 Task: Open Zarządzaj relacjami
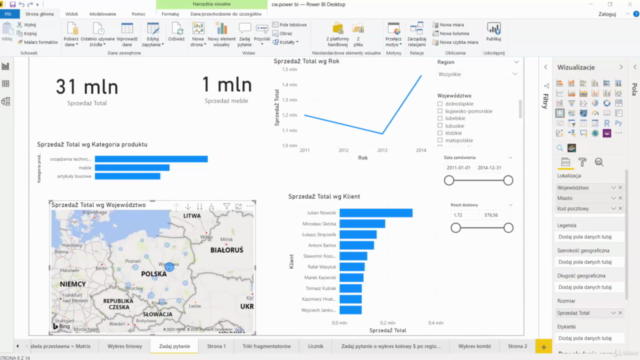point(417,35)
